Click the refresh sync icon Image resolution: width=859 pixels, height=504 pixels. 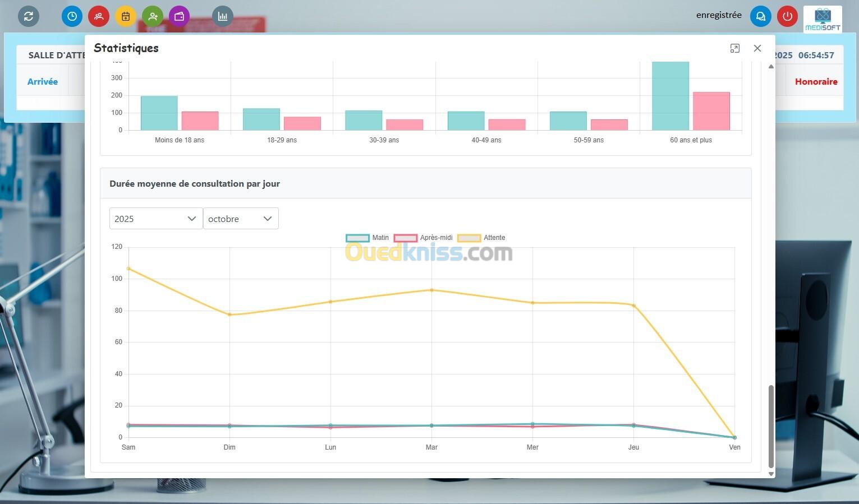tap(29, 16)
